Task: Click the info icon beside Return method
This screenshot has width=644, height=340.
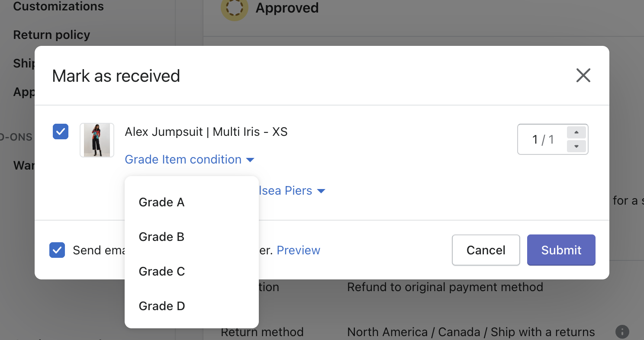Action: pos(622,332)
